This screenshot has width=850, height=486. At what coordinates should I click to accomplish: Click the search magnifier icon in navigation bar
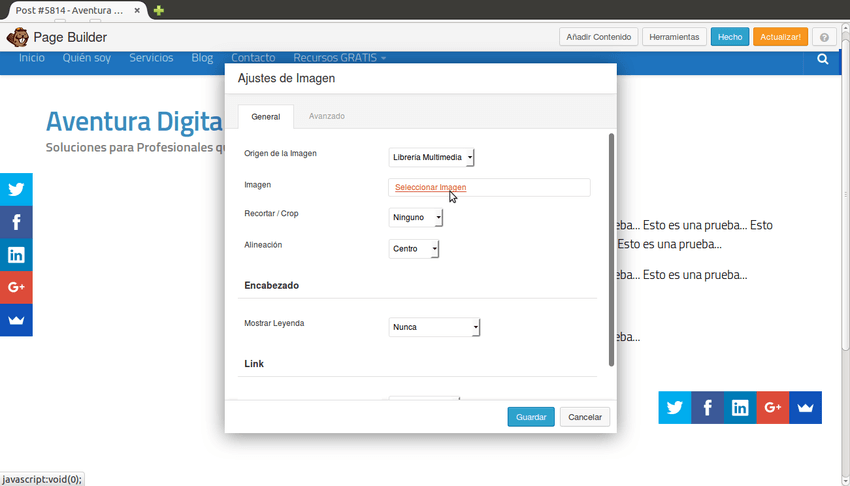click(822, 59)
